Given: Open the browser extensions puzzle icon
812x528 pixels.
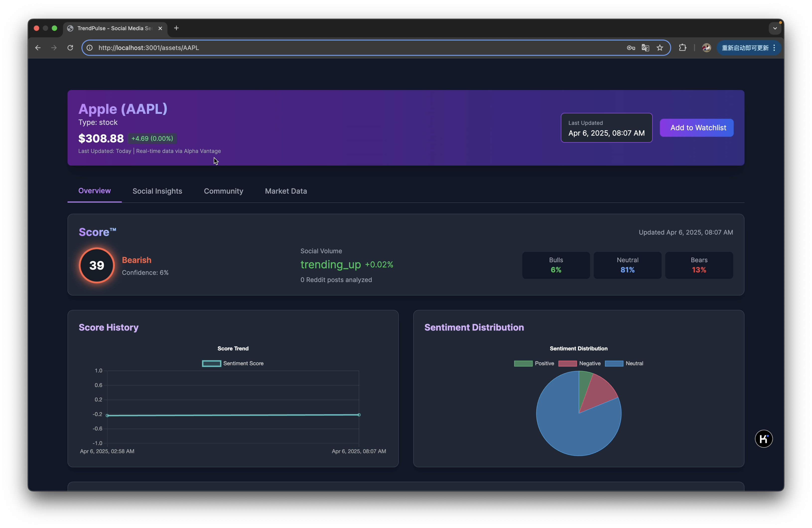Looking at the screenshot, I should pyautogui.click(x=682, y=48).
